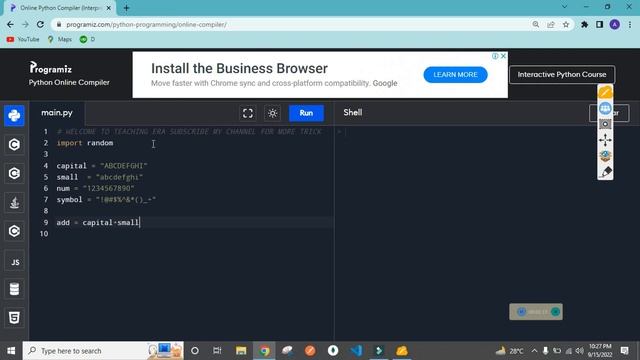This screenshot has width=640, height=360.
Task: Open YouTube bookmark
Action: 23,39
